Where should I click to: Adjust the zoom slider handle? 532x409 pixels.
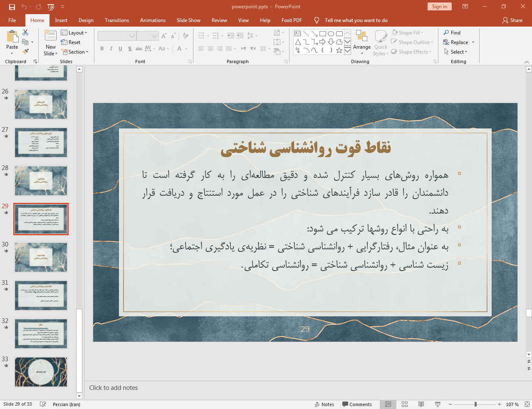pos(475,404)
